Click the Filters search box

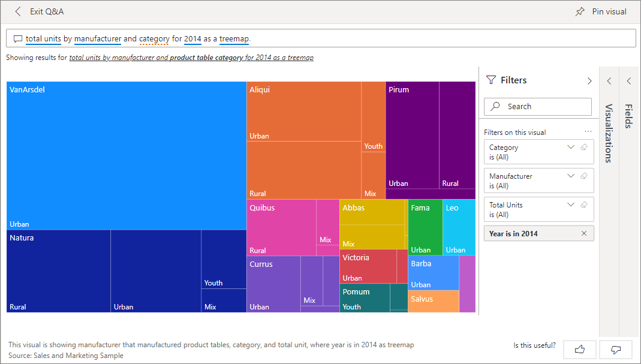(x=538, y=107)
